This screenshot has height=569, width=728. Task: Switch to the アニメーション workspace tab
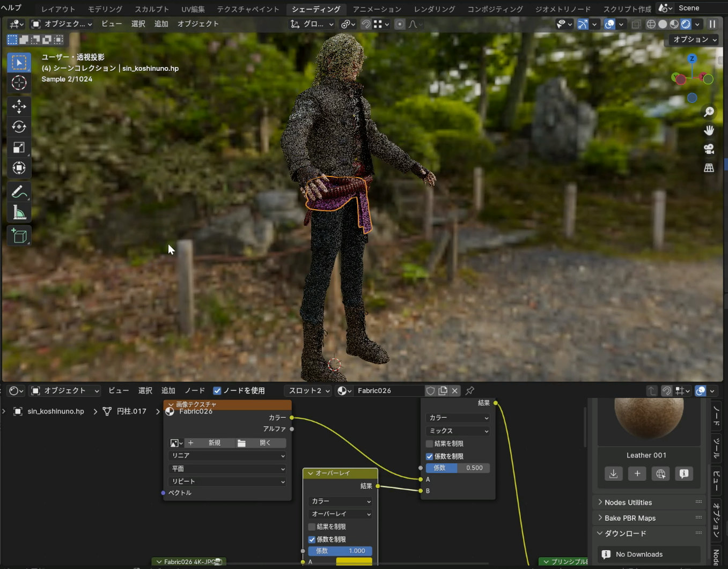pyautogui.click(x=377, y=9)
